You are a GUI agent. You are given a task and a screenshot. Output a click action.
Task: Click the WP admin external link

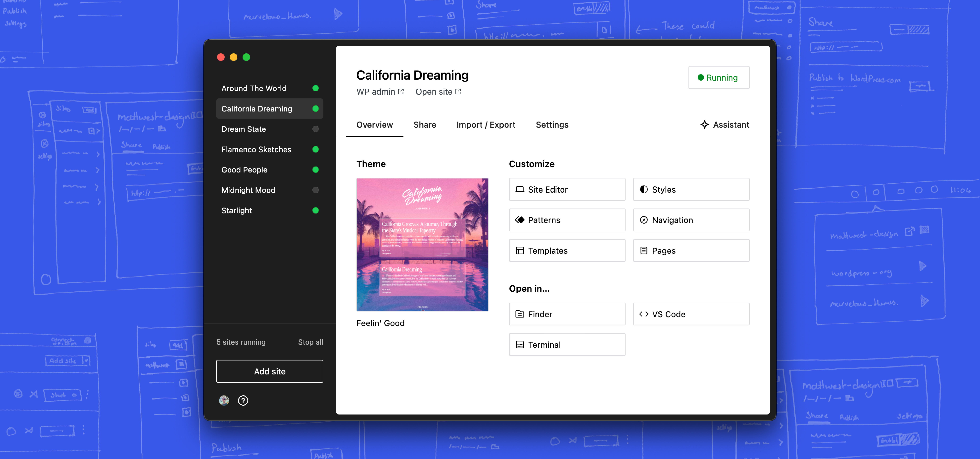click(x=380, y=92)
